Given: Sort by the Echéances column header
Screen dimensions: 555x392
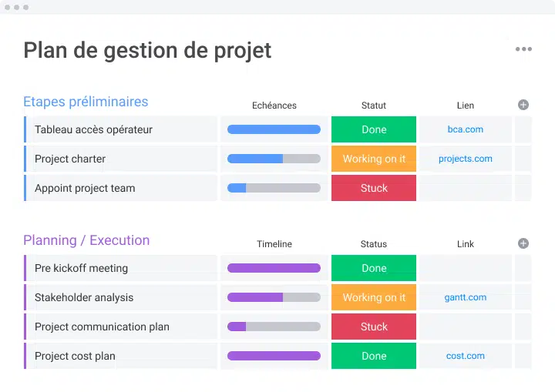Looking at the screenshot, I should (274, 106).
